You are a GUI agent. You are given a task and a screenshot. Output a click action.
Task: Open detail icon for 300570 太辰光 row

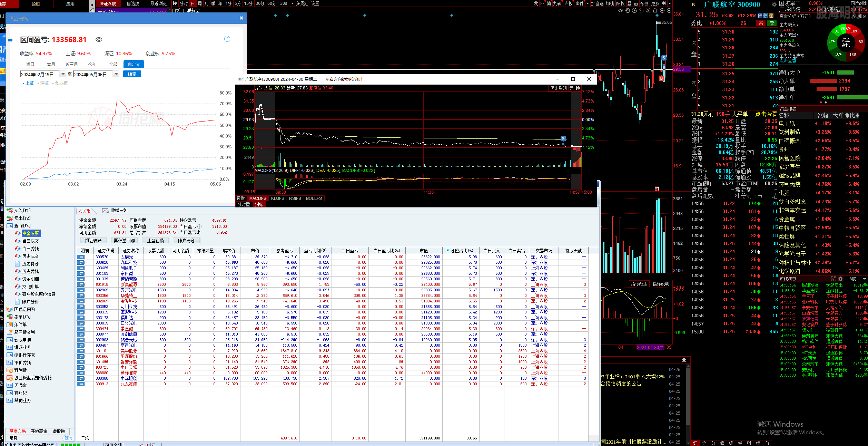[x=81, y=257]
